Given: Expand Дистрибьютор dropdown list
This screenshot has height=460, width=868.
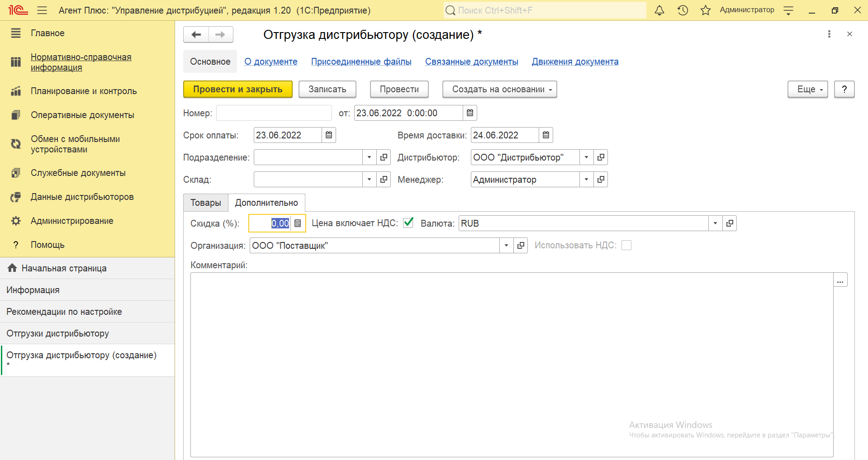Looking at the screenshot, I should tap(587, 157).
